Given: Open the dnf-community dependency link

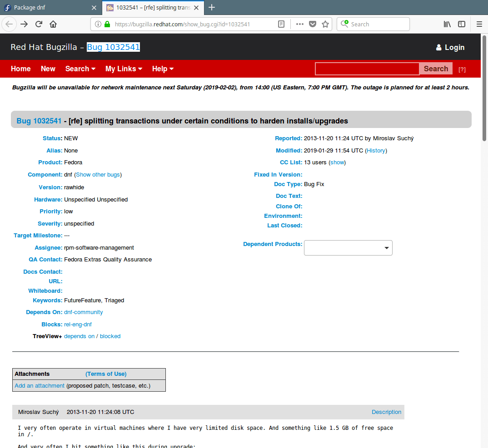Looking at the screenshot, I should point(84,312).
